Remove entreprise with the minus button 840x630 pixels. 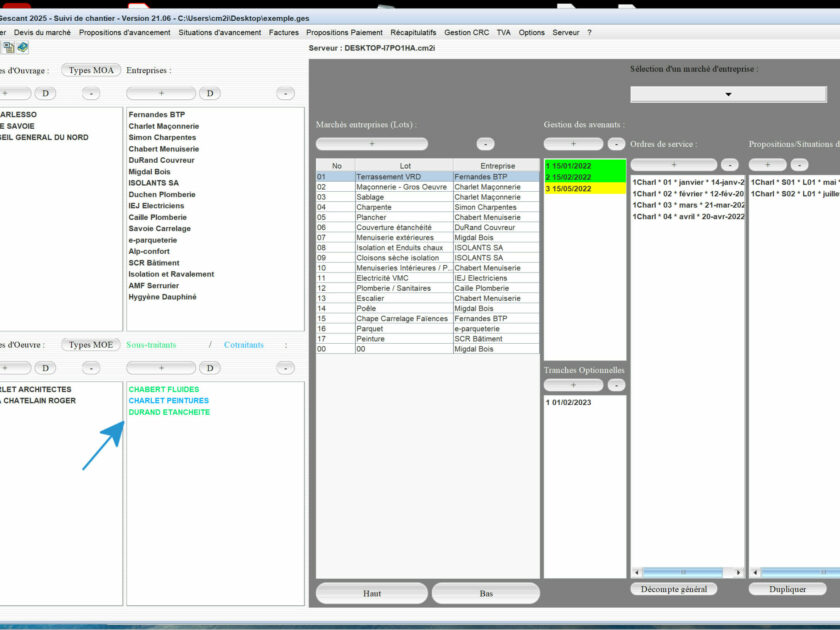click(x=286, y=93)
